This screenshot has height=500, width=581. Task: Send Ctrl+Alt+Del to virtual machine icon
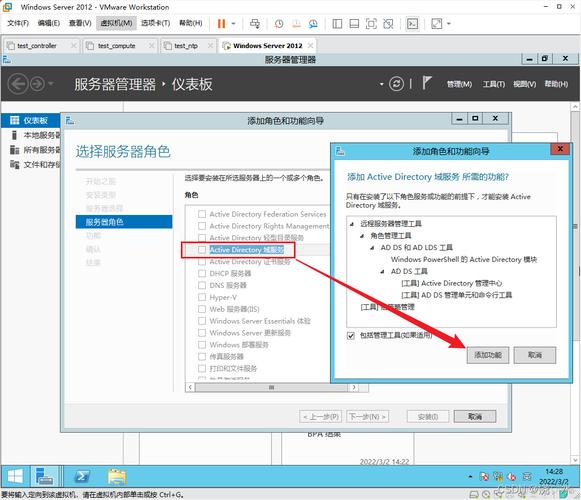(255, 24)
